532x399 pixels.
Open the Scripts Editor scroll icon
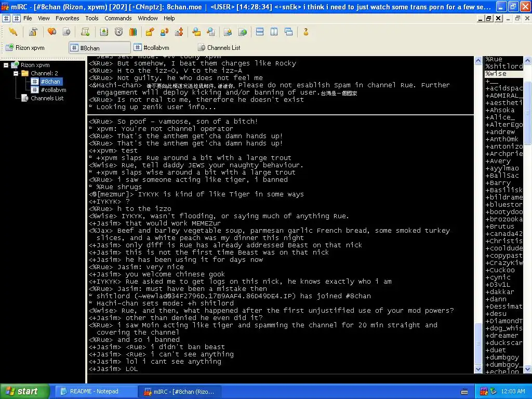(x=85, y=32)
